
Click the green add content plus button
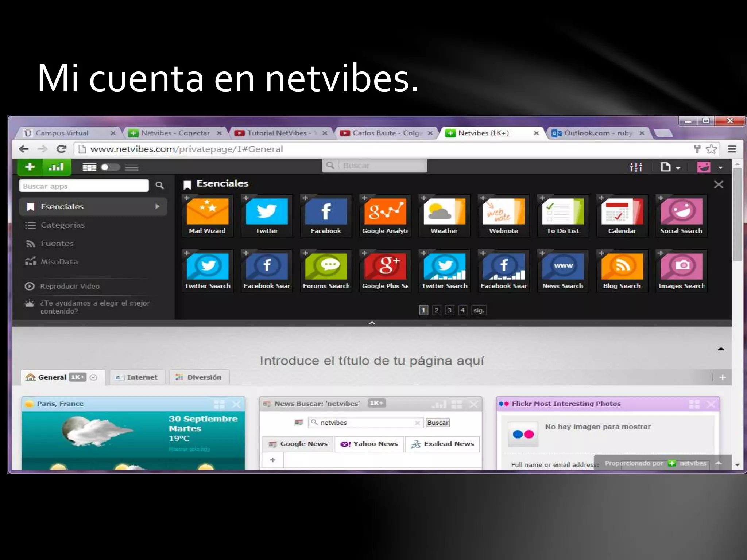coord(30,167)
